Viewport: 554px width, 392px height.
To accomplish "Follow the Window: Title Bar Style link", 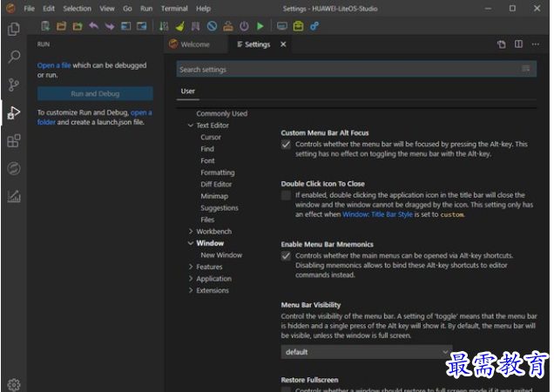I will click(x=377, y=214).
